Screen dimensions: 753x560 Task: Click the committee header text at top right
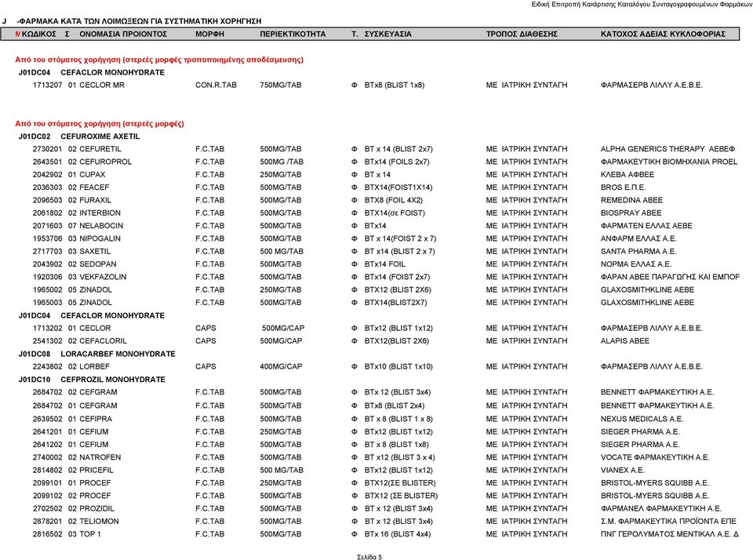point(641,5)
